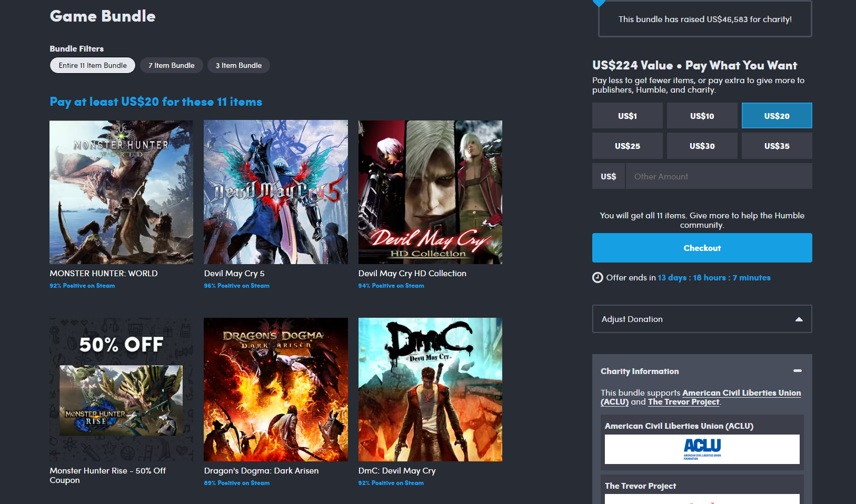Click the MONSTER HUNTER: WORLD title text
Viewport: 856px width, 504px height.
point(104,274)
